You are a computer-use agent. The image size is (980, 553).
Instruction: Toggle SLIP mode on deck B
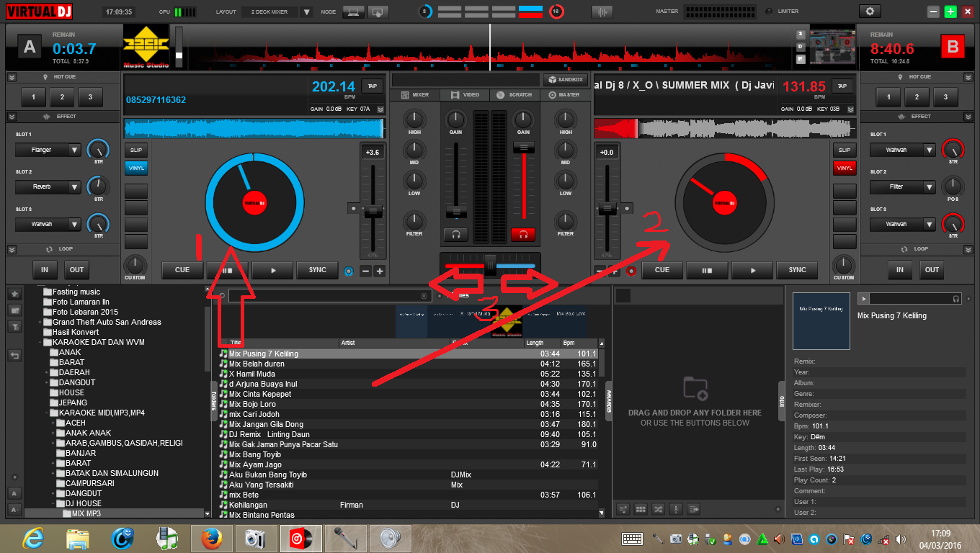(x=845, y=150)
